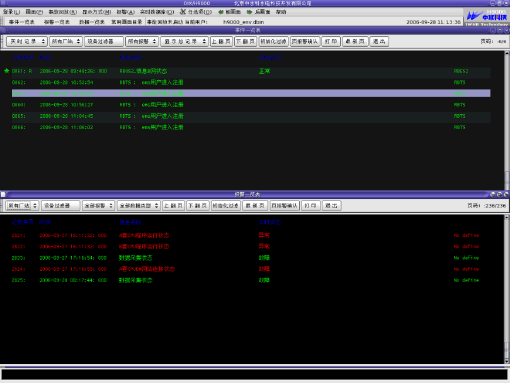
Task: Click the page number indicator in the alarm list
Action: (x=487, y=206)
